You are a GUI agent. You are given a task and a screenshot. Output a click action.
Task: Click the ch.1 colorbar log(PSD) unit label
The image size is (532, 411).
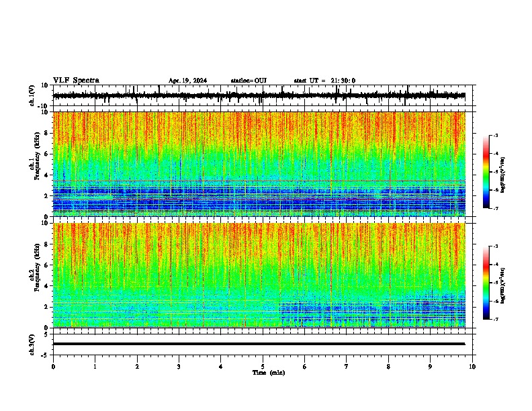click(502, 175)
